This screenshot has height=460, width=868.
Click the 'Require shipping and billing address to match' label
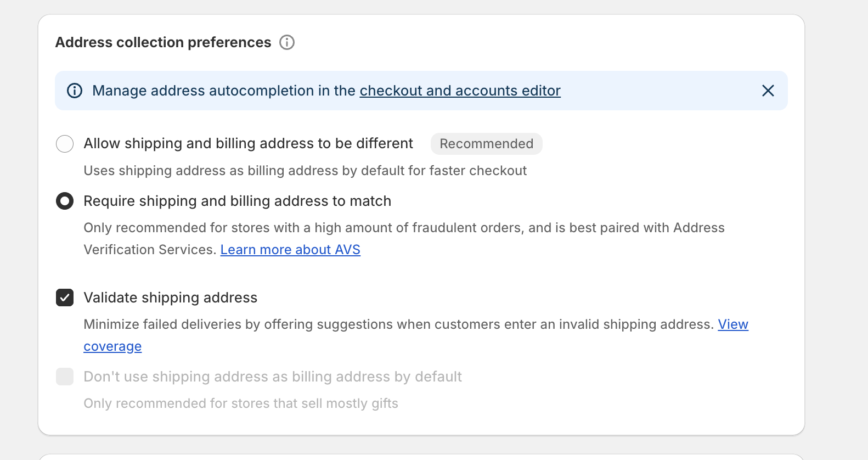237,201
